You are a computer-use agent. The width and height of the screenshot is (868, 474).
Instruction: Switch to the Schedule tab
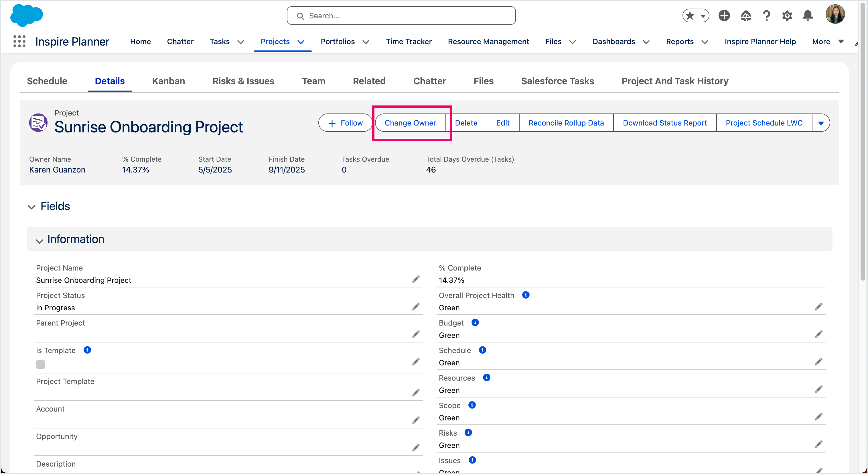(x=47, y=81)
